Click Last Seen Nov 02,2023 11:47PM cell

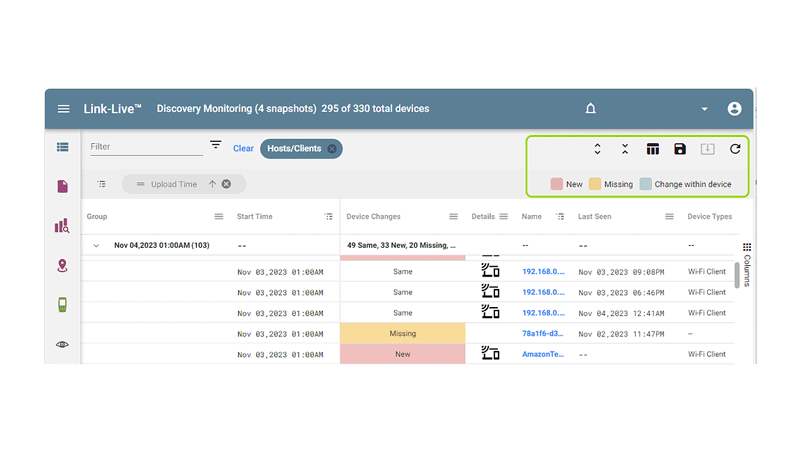(x=621, y=334)
